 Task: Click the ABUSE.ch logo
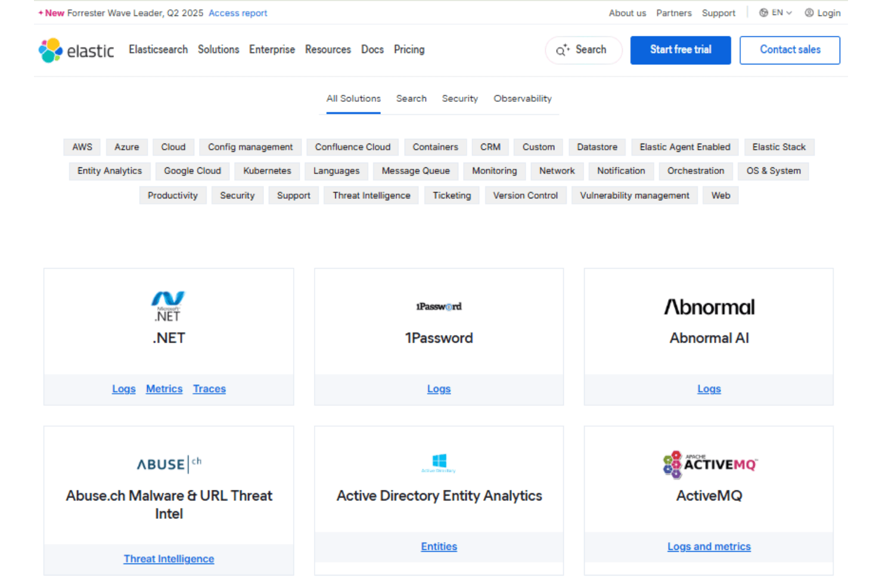[x=169, y=463]
